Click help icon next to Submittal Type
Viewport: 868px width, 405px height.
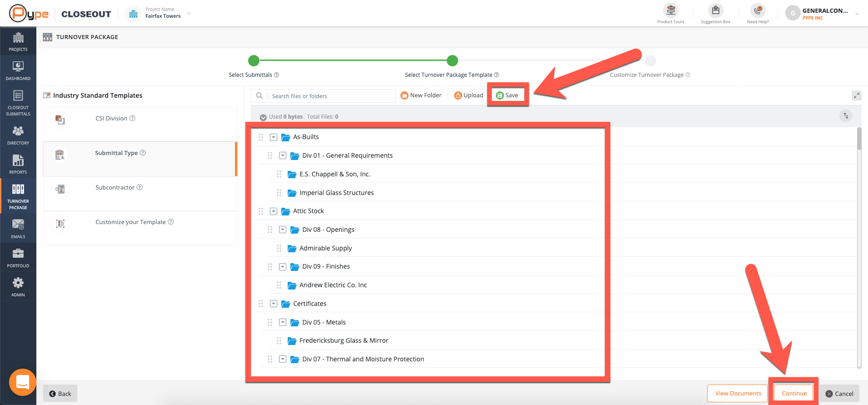pos(143,153)
